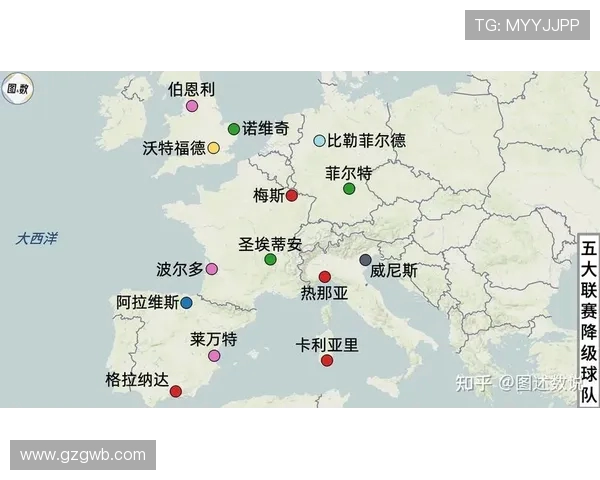Viewport: 600px width, 480px height.
Task: Click the green marker below 圣埃蒂安
Action: [x=270, y=259]
